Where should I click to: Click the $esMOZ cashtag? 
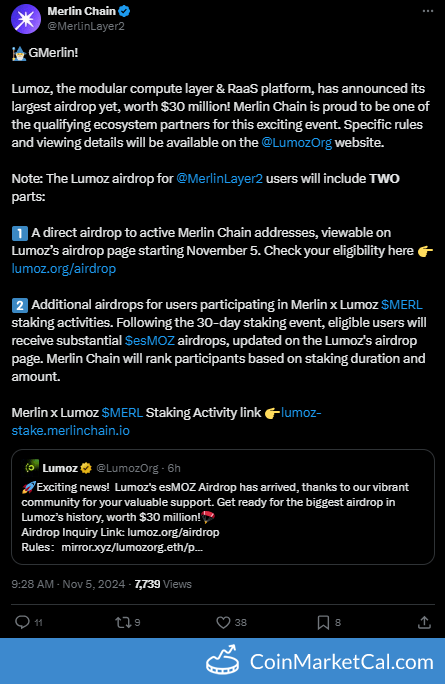coord(150,340)
